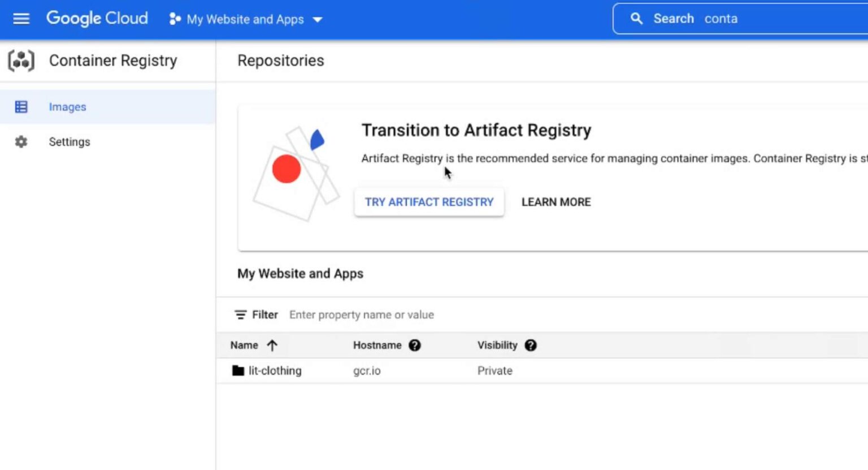
Task: Click the lit-clothing folder icon
Action: (x=238, y=370)
